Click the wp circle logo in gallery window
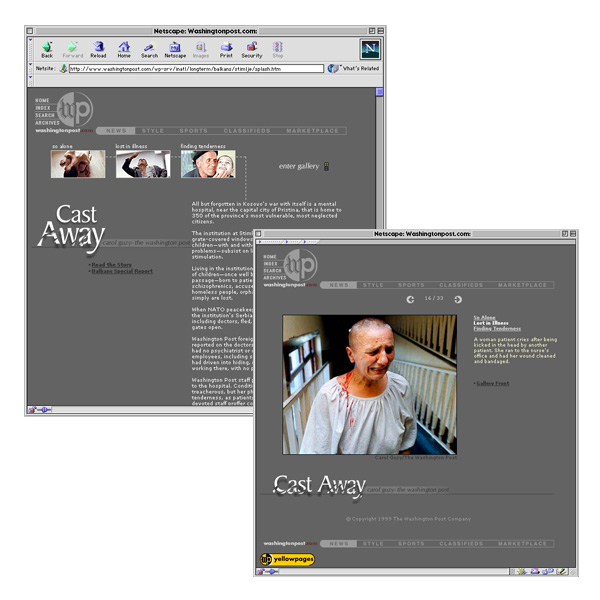Screen dimensions: 600x600 pos(300,265)
